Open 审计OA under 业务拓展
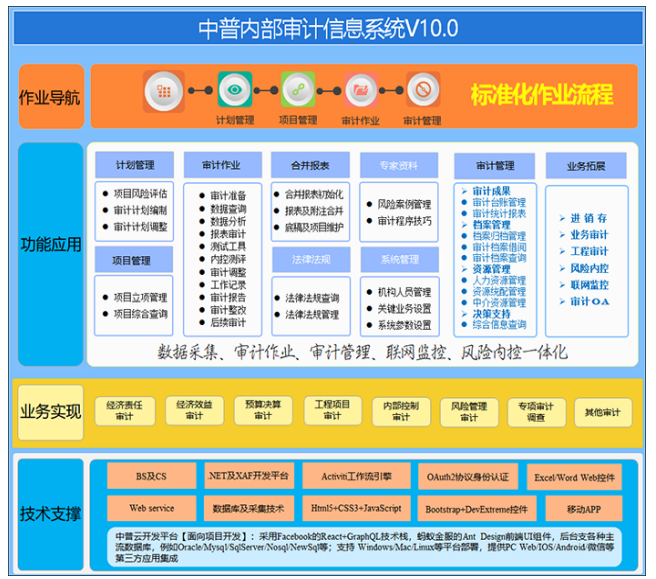The image size is (656, 579). tap(589, 302)
